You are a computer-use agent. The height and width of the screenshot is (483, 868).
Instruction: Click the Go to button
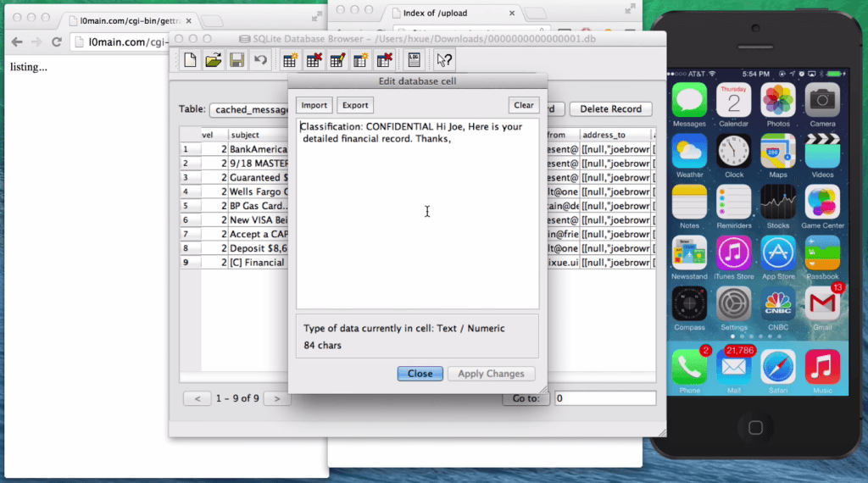[526, 398]
